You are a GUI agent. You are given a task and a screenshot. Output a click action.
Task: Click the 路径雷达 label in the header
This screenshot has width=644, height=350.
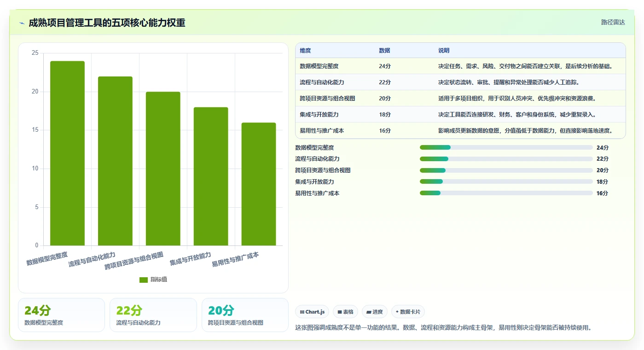click(x=613, y=22)
